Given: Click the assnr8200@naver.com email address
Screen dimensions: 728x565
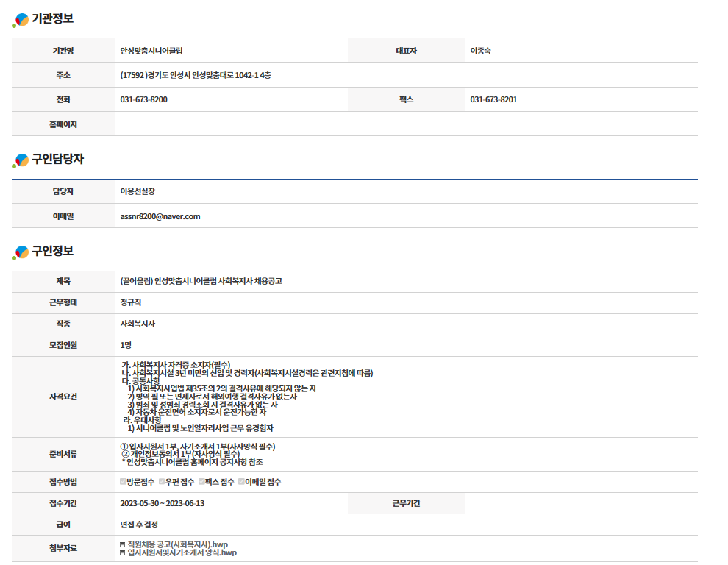Looking at the screenshot, I should click(x=160, y=216).
